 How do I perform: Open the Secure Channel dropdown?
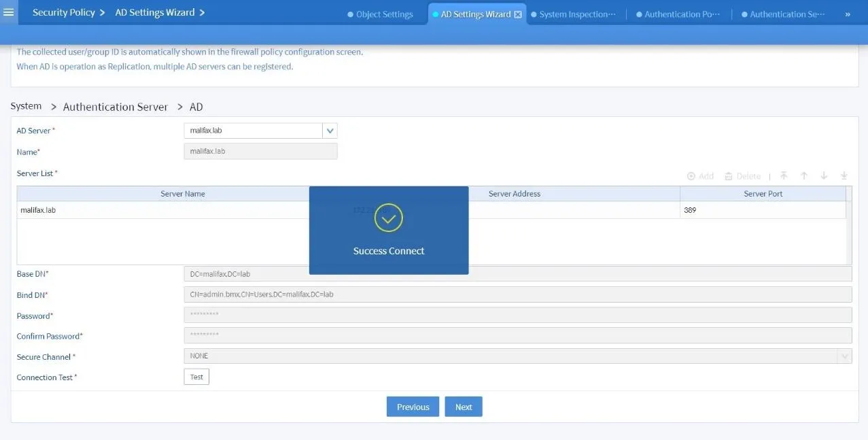844,355
